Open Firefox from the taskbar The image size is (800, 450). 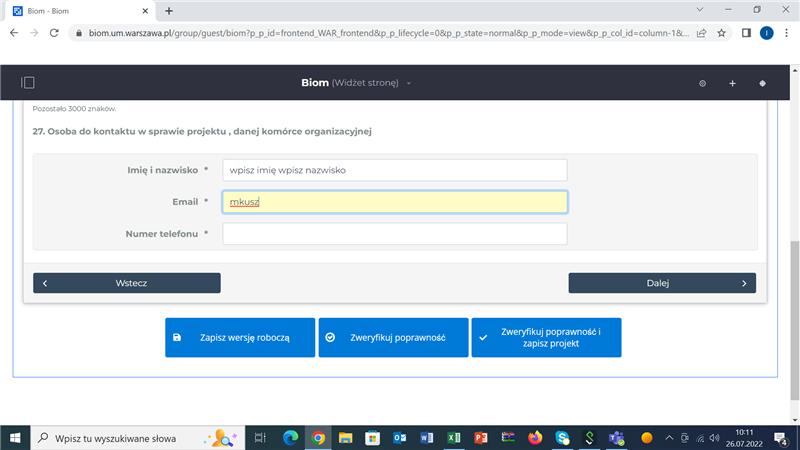[535, 438]
